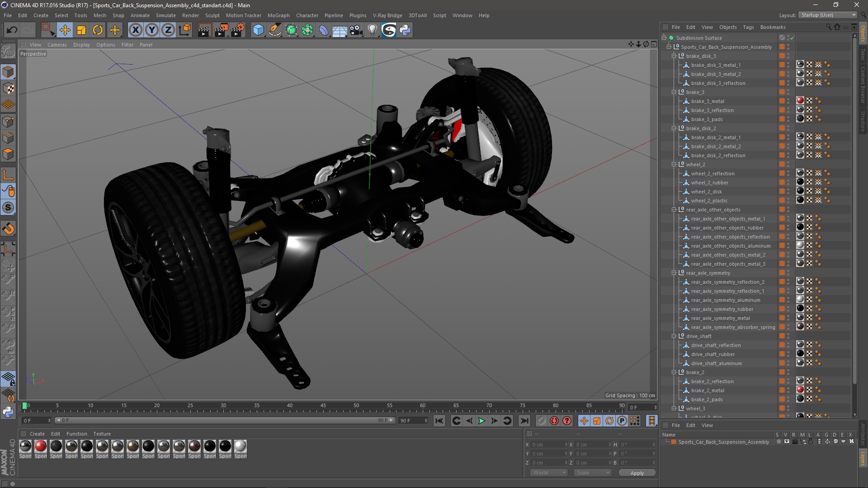Select the Rotate tool
This screenshot has height=488, width=868.
pyautogui.click(x=98, y=30)
